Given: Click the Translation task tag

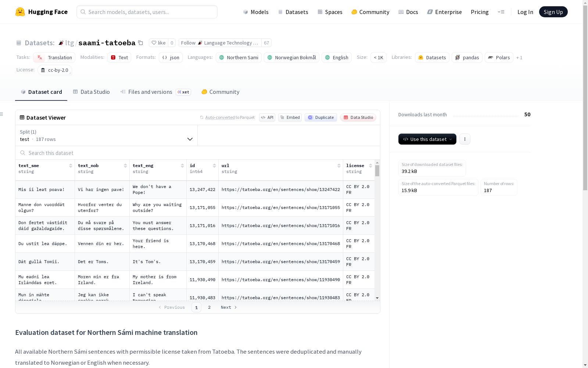Looking at the screenshot, I should [54, 57].
